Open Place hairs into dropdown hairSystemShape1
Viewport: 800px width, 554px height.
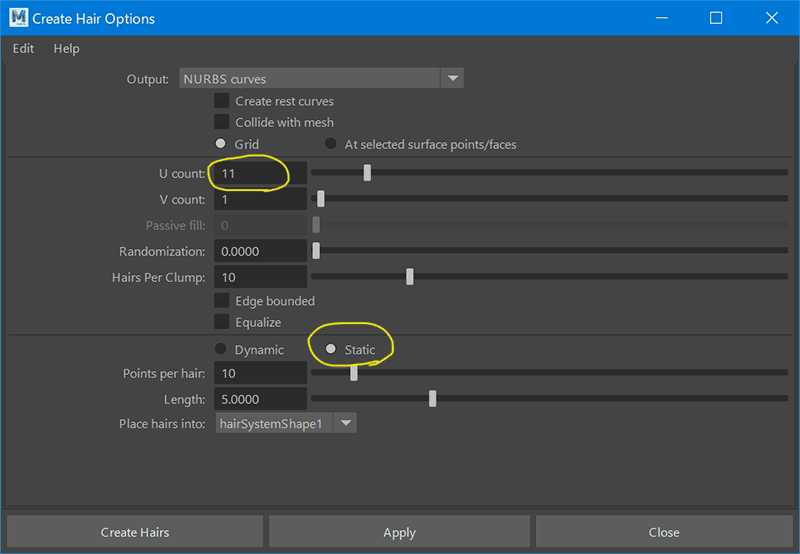(x=286, y=423)
